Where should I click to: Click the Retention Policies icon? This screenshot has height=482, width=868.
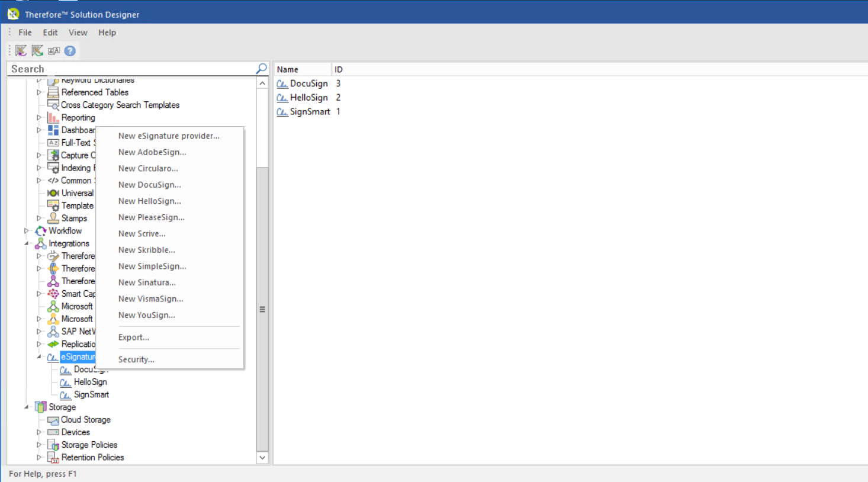tap(53, 458)
